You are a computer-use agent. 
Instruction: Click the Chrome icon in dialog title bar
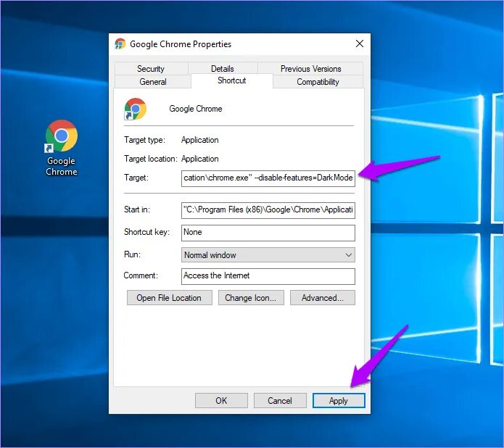pos(120,43)
